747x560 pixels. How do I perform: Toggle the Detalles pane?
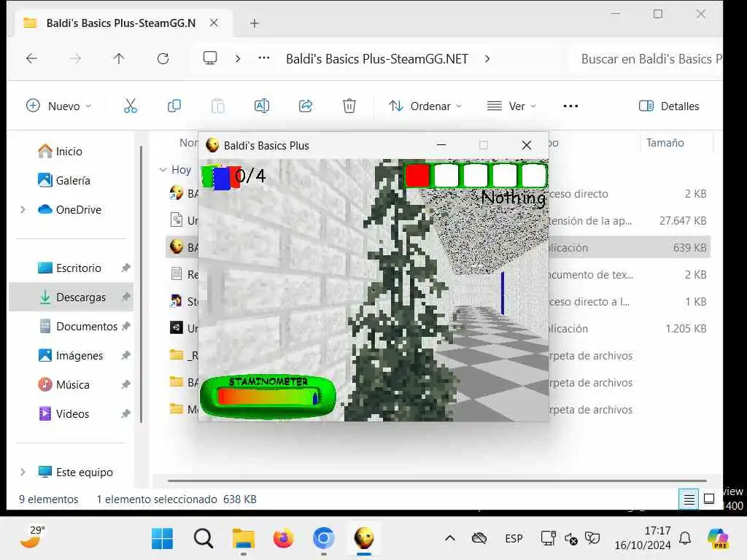669,106
